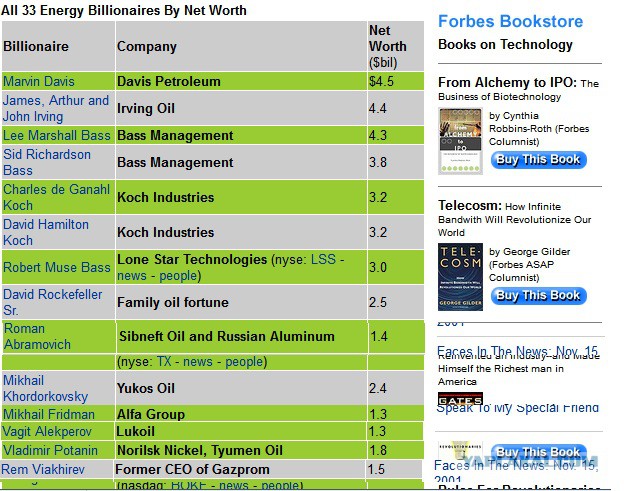This screenshot has width=624, height=491.
Task: Click news link next to TX ticker
Action: pyautogui.click(x=198, y=362)
